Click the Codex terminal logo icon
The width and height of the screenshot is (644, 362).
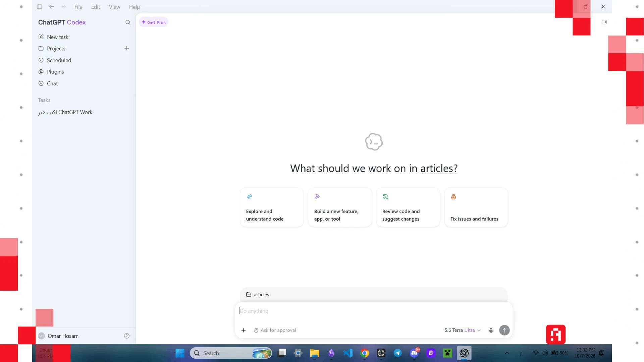(374, 142)
